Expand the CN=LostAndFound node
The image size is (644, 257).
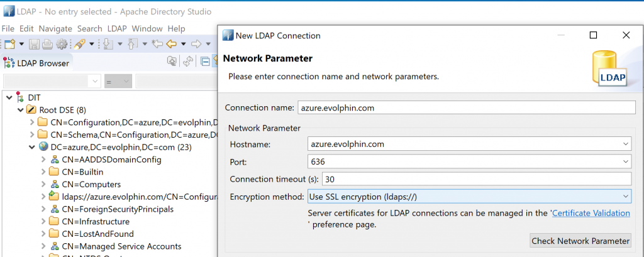tap(43, 234)
